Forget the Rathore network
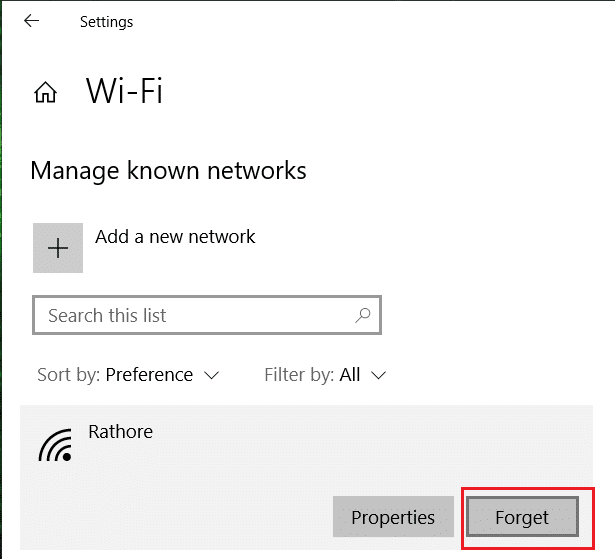 [522, 517]
